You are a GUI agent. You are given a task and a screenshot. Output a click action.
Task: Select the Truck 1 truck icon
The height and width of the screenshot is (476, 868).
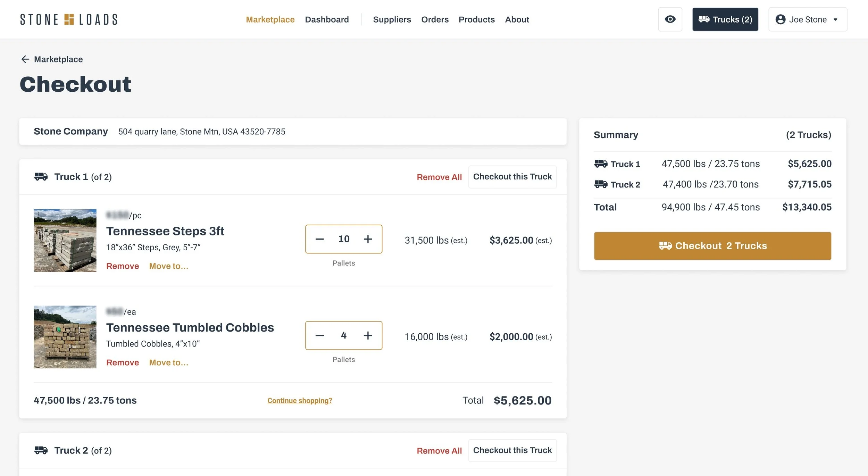(x=42, y=176)
